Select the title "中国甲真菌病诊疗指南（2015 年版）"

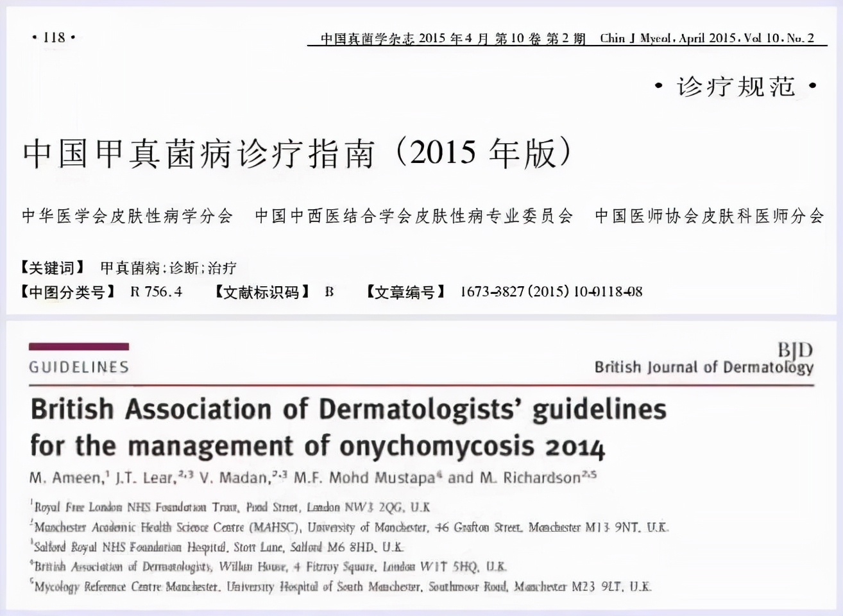297,153
